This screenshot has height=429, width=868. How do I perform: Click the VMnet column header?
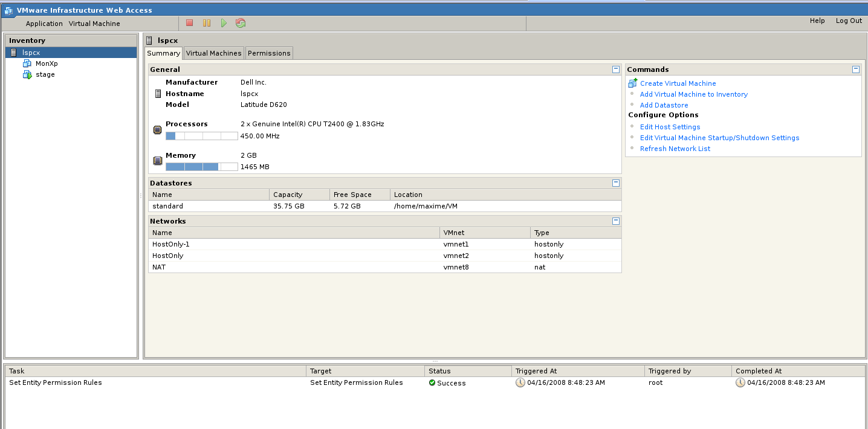(485, 233)
